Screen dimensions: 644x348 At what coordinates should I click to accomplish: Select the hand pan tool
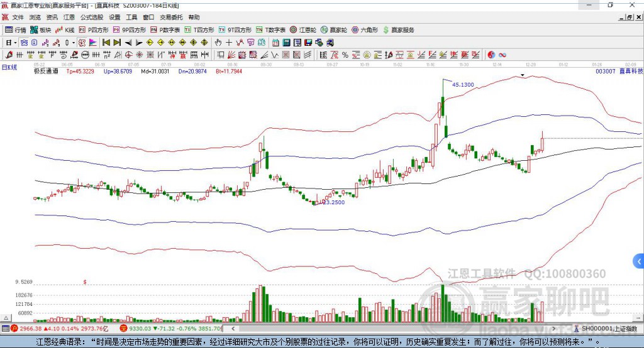click(x=218, y=43)
